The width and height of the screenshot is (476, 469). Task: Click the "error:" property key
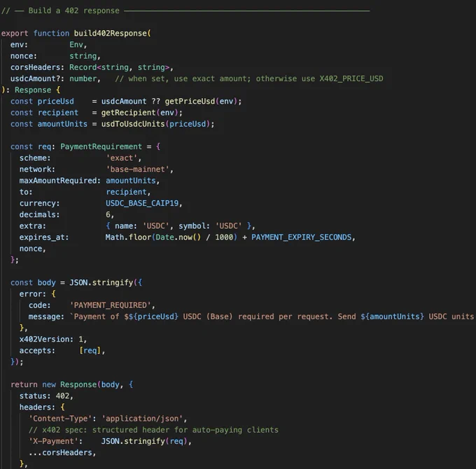click(33, 294)
